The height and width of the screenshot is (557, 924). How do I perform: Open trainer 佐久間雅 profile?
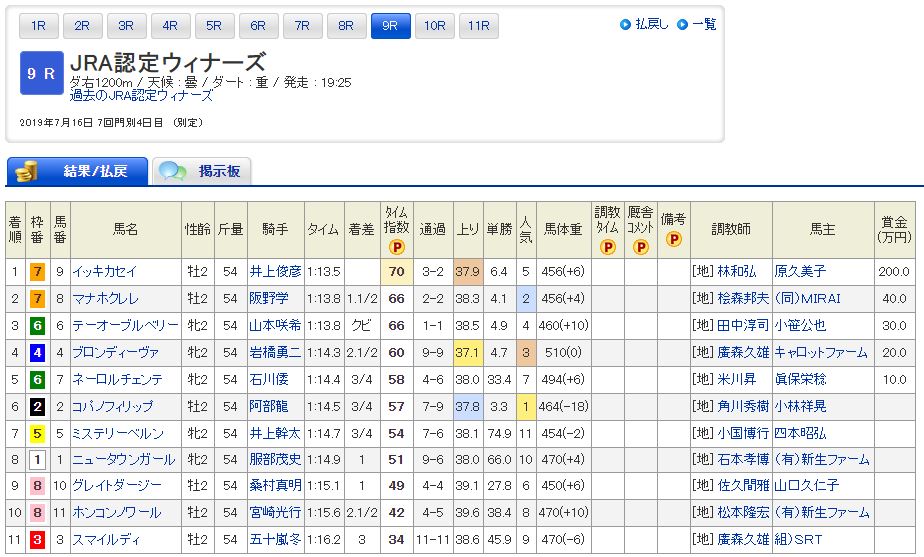pyautogui.click(x=743, y=486)
